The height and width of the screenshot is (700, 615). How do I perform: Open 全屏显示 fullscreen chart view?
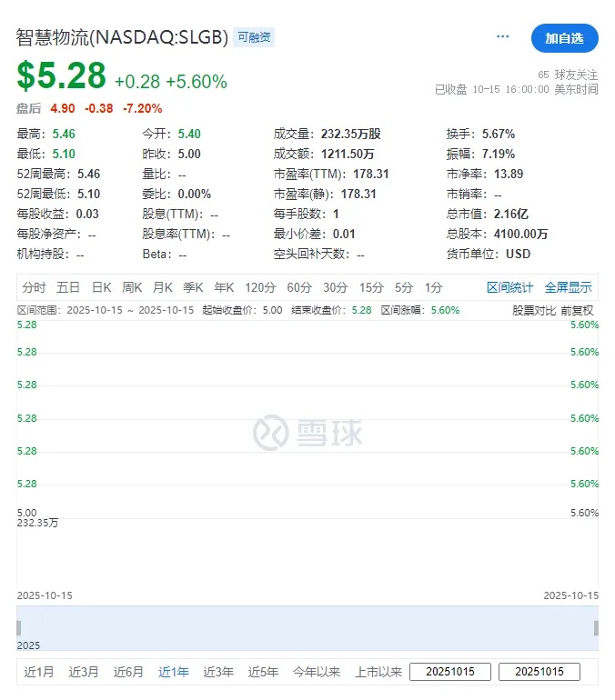click(x=568, y=287)
